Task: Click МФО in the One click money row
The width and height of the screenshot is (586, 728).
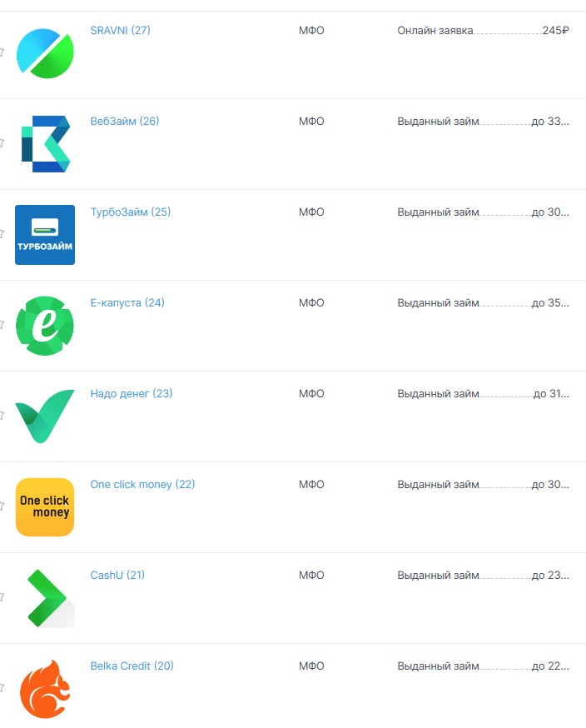Action: [311, 484]
